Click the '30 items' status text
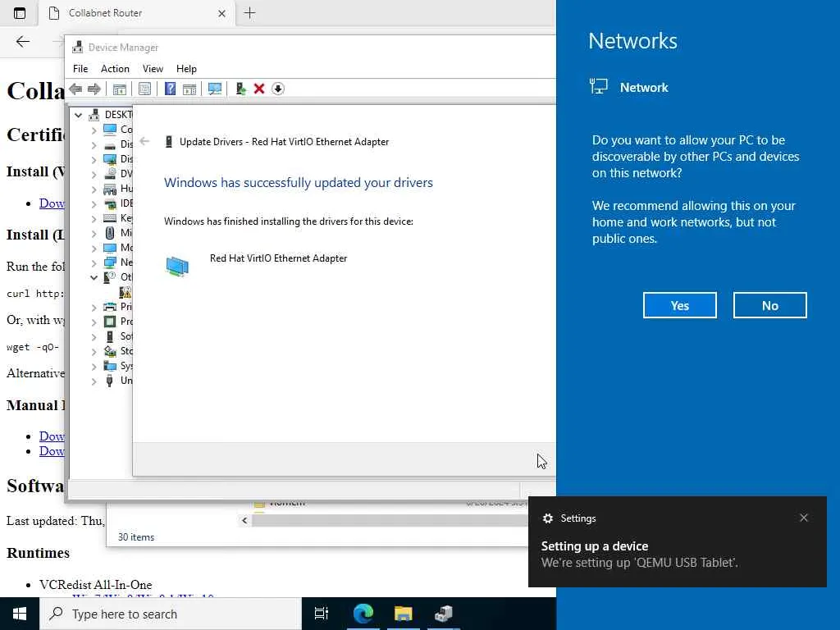 [136, 536]
